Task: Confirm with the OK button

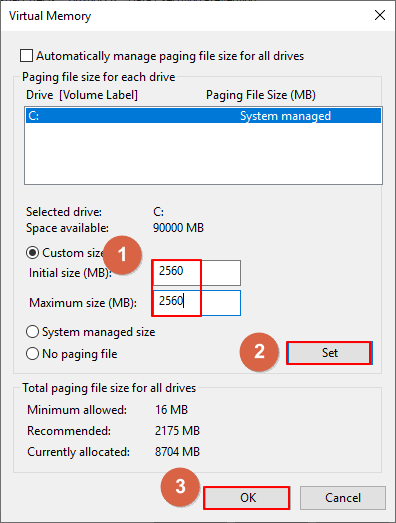Action: [247, 498]
